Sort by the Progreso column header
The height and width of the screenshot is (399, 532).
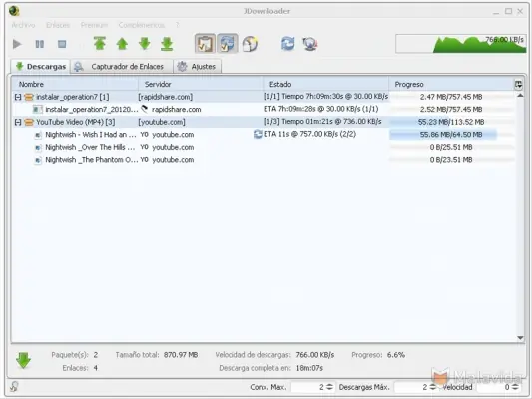(451, 84)
